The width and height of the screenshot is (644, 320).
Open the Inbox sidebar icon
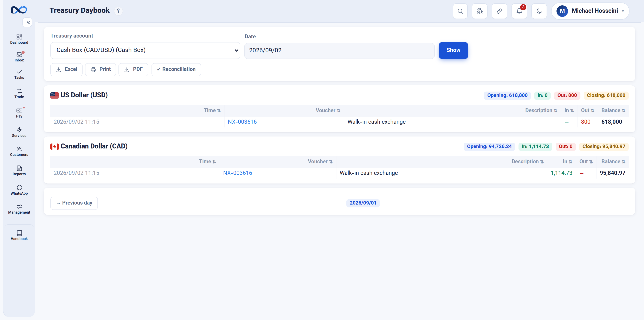pyautogui.click(x=19, y=57)
